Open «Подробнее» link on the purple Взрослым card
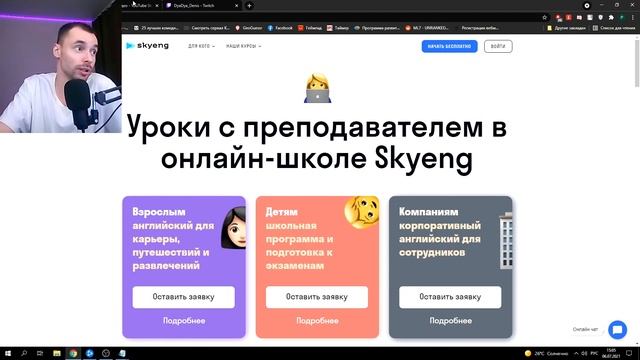This screenshot has width=640, height=360. tap(184, 321)
